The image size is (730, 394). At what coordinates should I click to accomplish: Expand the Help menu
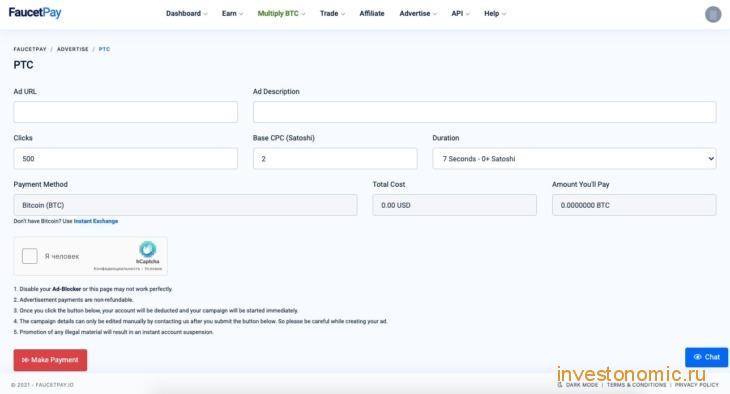click(x=495, y=14)
